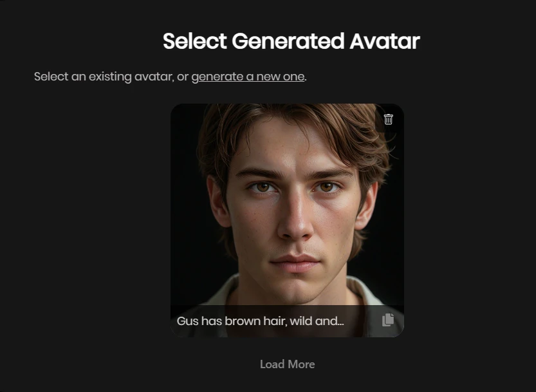
Task: Delete the Gus avatar with trash icon
Action: click(x=388, y=119)
